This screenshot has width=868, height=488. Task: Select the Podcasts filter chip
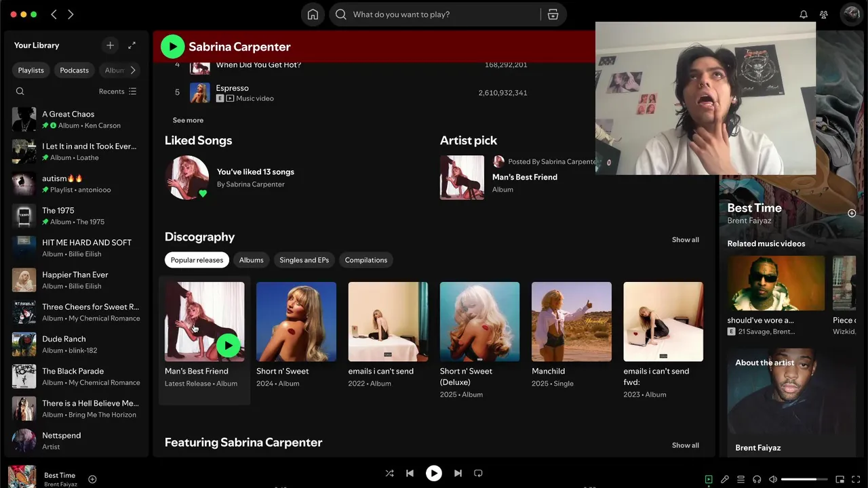[74, 70]
